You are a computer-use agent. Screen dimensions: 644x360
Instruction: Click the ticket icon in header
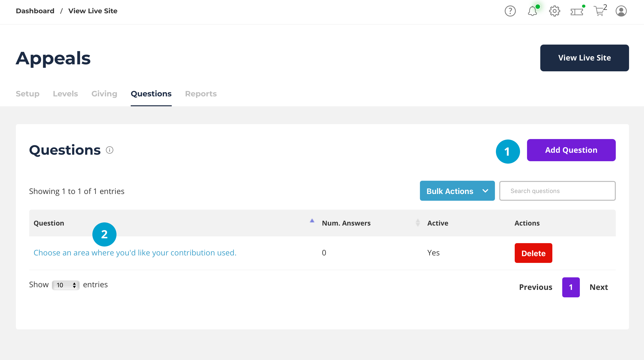[576, 12]
